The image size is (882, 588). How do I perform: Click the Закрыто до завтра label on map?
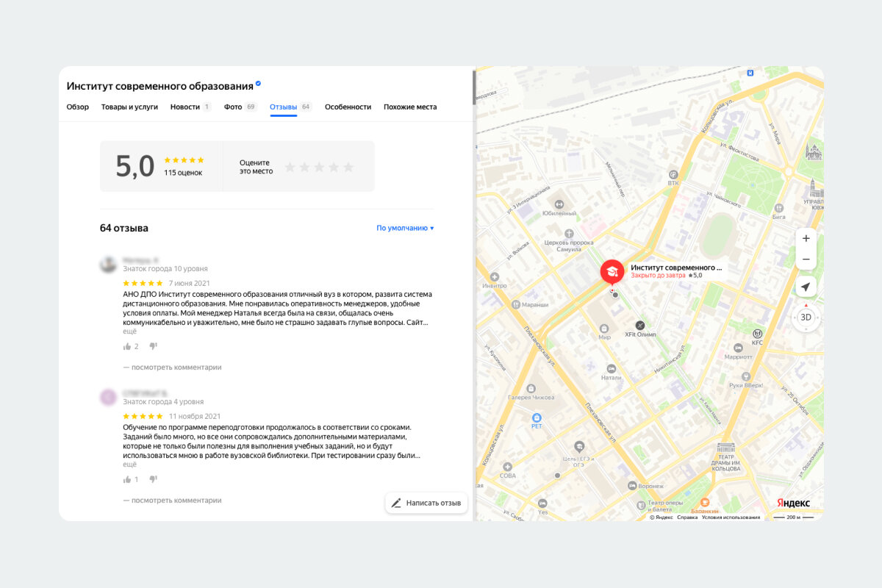coord(658,275)
